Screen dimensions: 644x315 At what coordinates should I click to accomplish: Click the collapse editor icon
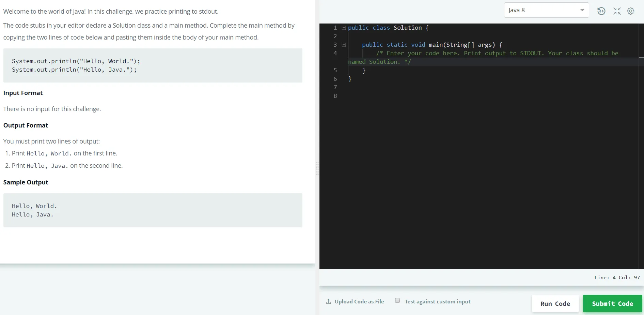617,11
